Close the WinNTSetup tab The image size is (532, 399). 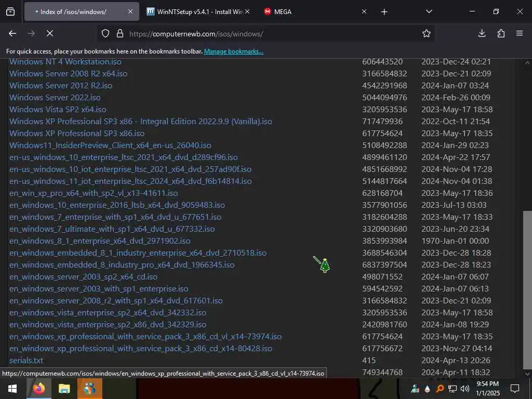click(247, 11)
